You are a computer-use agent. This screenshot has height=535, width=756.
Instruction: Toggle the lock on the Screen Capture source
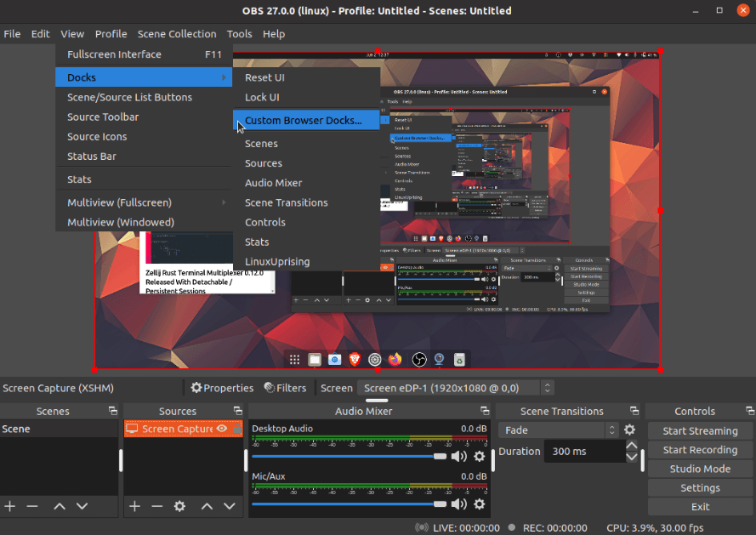[237, 429]
